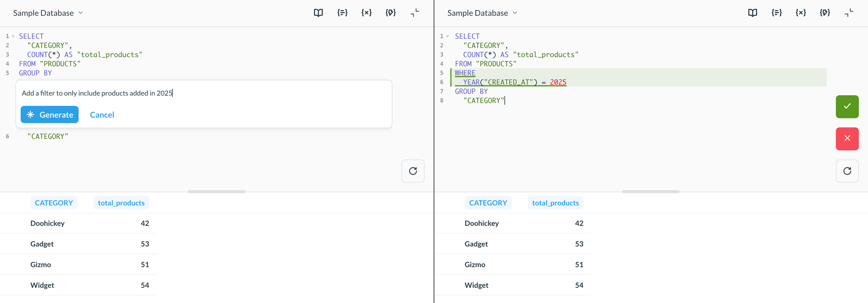Cancel the AI prompt

pos(102,114)
